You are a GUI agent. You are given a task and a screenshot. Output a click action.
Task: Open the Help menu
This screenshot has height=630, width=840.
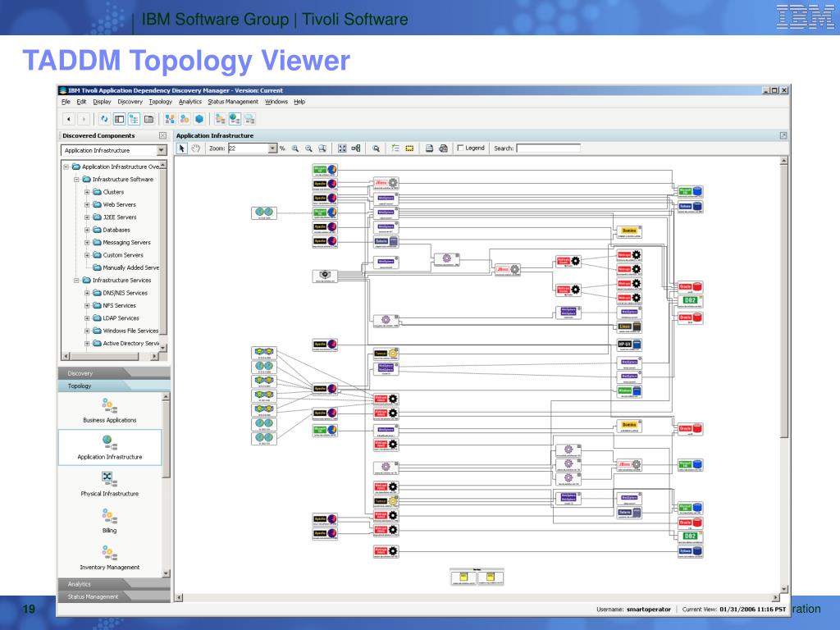coord(299,102)
